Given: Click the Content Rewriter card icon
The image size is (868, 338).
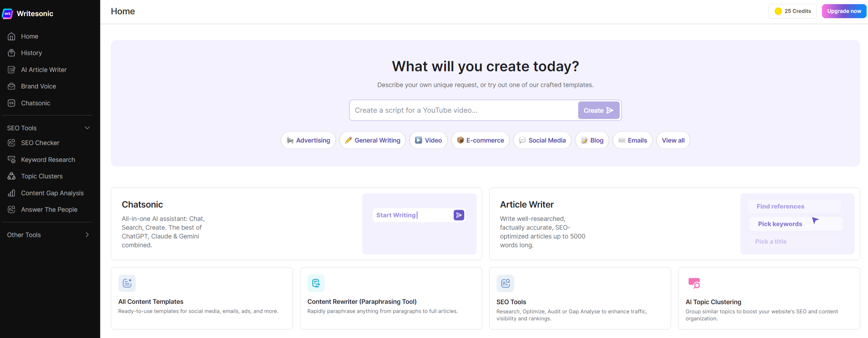Looking at the screenshot, I should [316, 283].
